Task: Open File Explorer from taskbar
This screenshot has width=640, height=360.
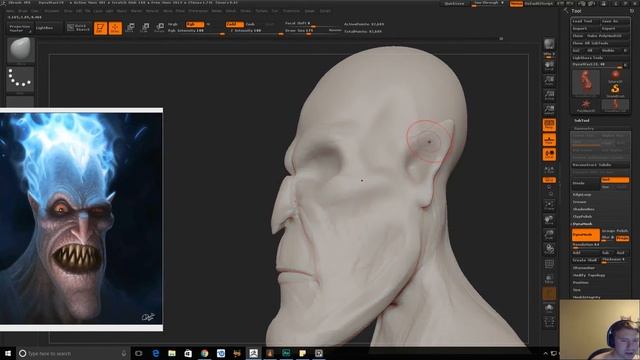Action: [x=172, y=353]
